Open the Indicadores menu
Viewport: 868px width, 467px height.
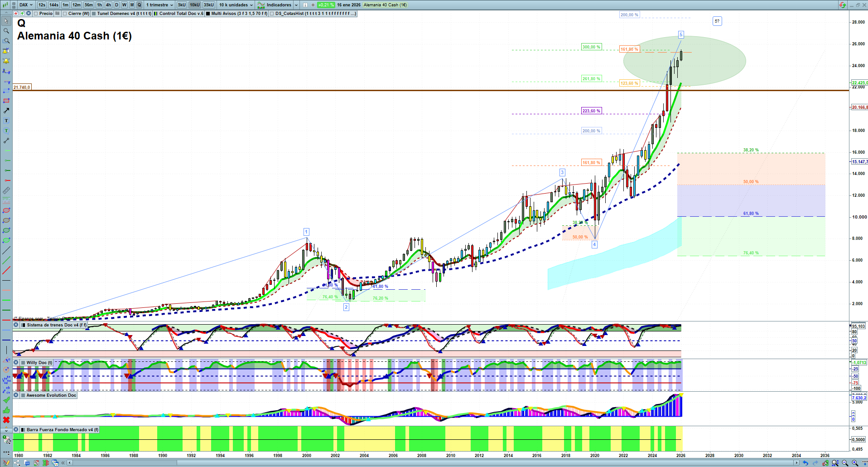click(x=278, y=5)
